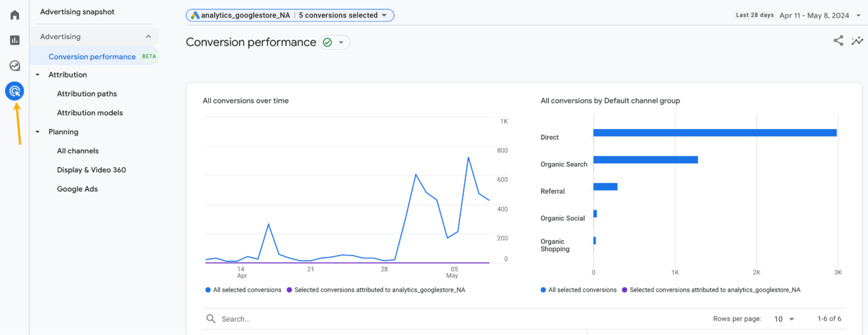Click the Advertising icon with orange arrow
This screenshot has width=868, height=335.
(14, 91)
